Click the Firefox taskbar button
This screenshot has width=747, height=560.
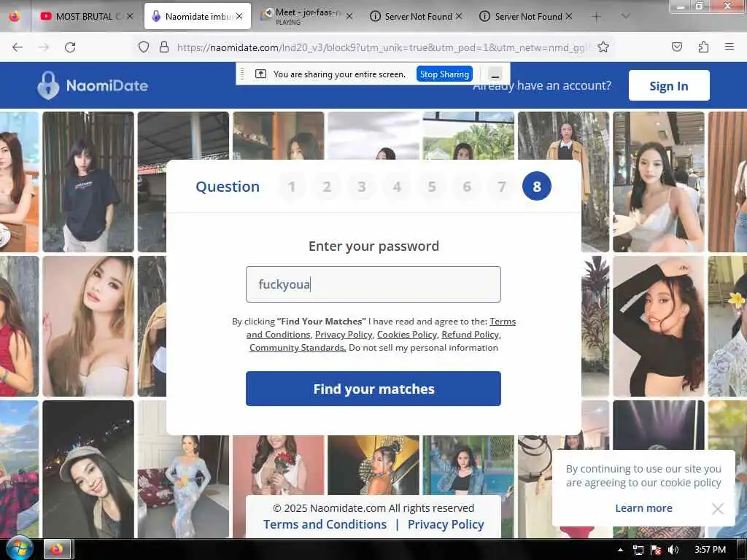tap(57, 550)
